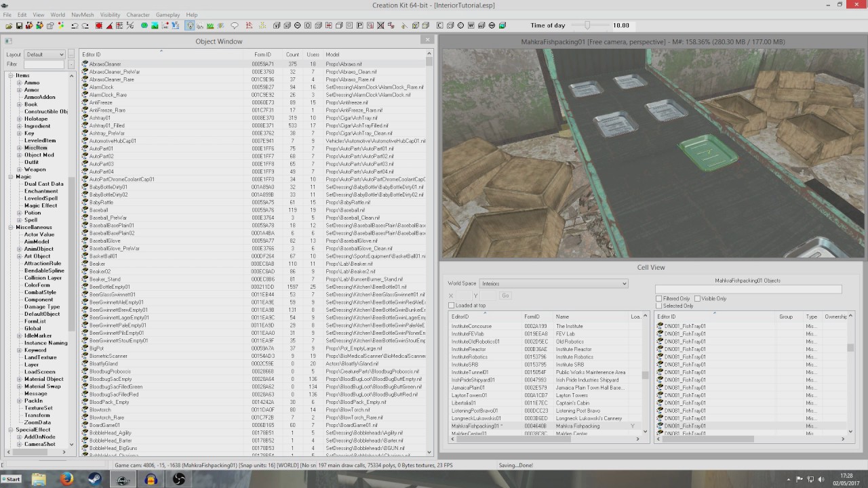Viewport: 868px width, 488px height.
Task: Open the NavMesh menu
Action: [83, 14]
